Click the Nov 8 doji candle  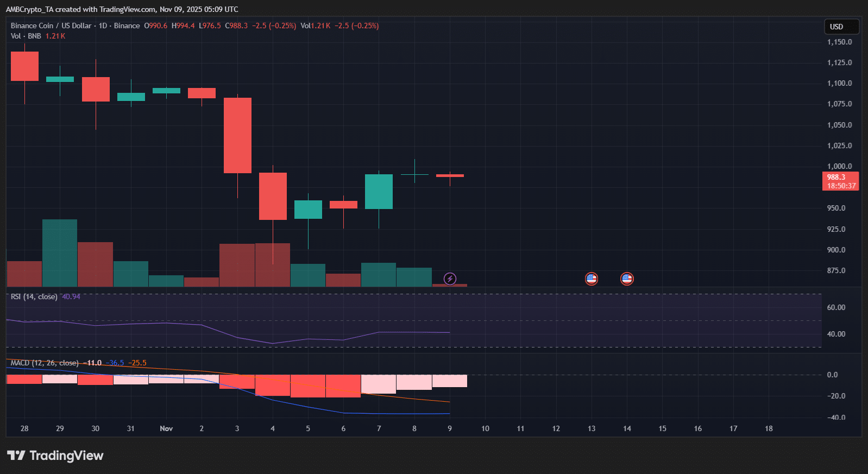414,174
